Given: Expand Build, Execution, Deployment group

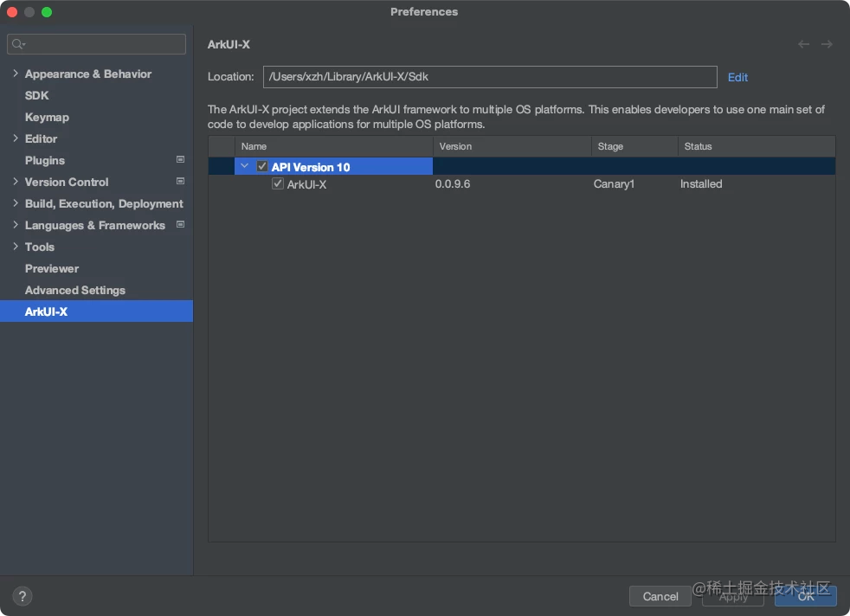Looking at the screenshot, I should (x=16, y=203).
